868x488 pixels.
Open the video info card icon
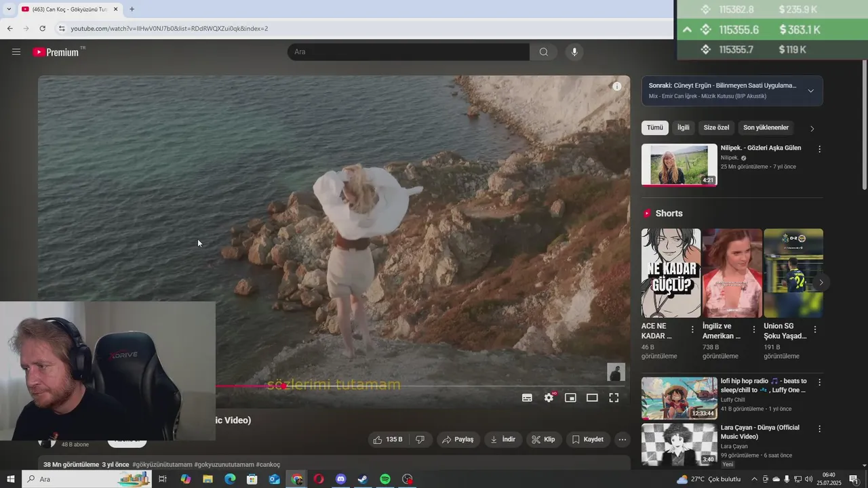pyautogui.click(x=616, y=87)
